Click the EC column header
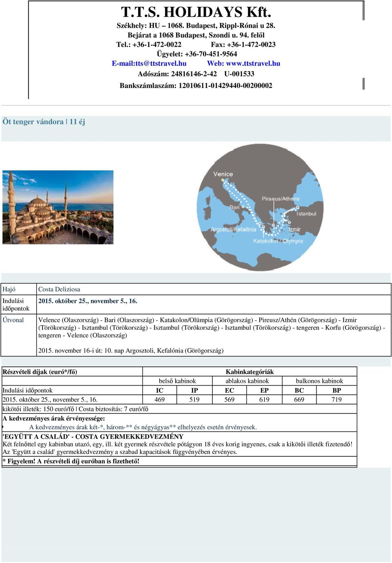The width and height of the screenshot is (392, 563). pos(229,391)
